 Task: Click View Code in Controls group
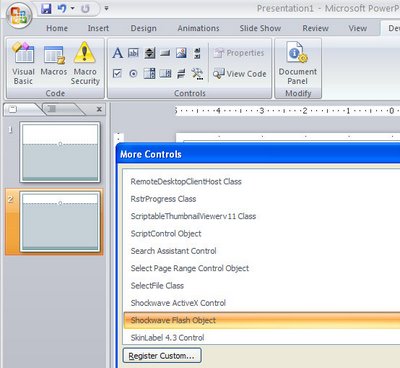(240, 74)
